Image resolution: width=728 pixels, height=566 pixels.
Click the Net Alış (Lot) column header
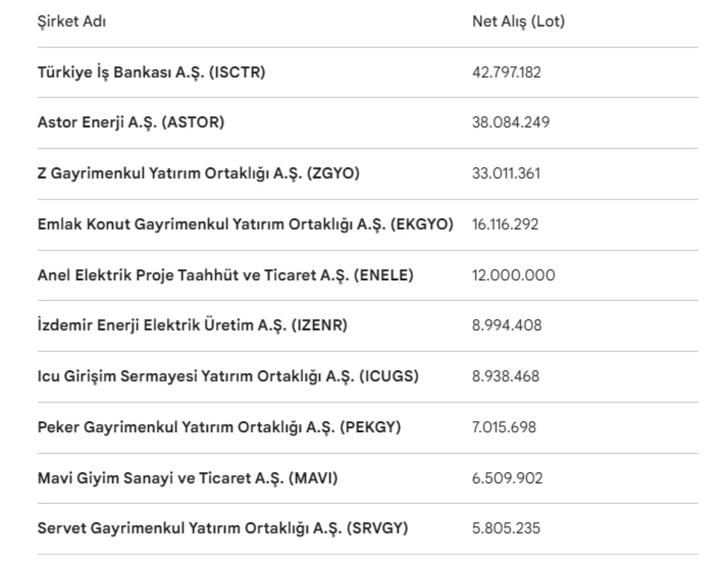(x=518, y=22)
